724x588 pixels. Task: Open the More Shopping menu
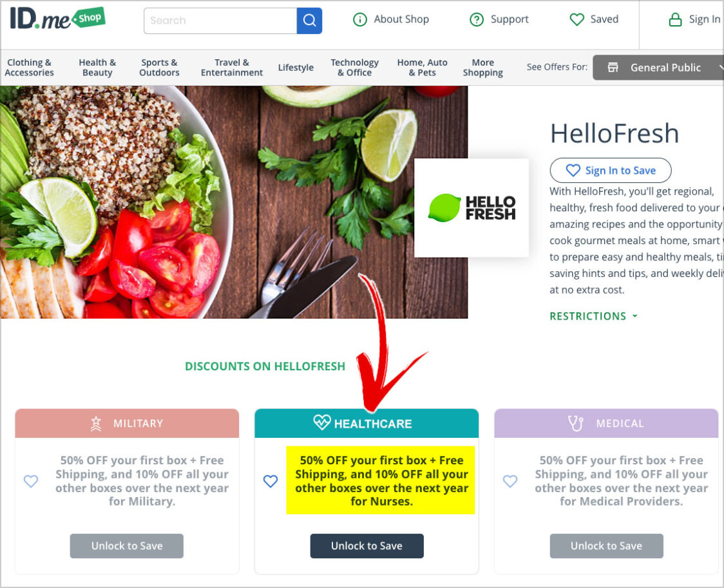pyautogui.click(x=483, y=68)
